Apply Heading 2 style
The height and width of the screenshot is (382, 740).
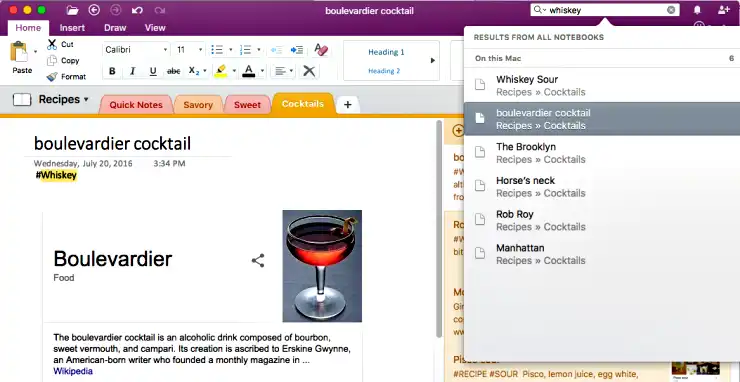tap(384, 71)
